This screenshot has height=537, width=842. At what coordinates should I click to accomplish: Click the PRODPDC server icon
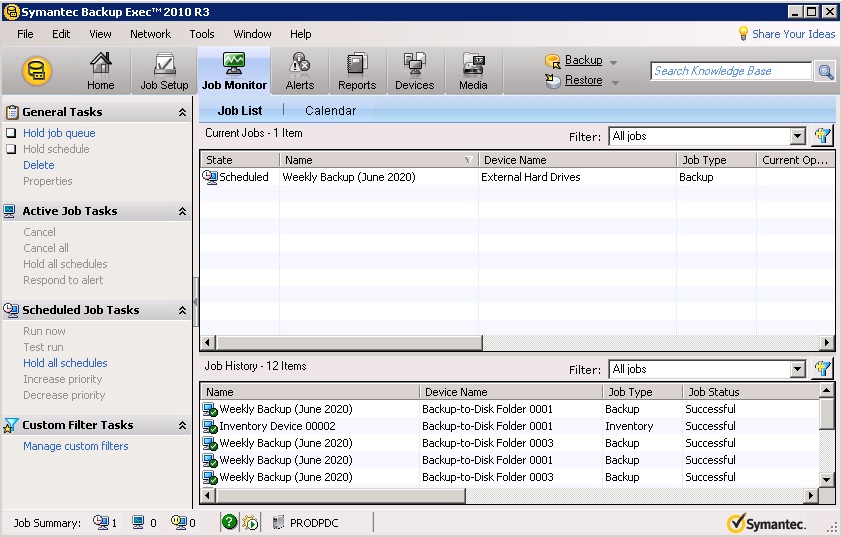coord(278,523)
